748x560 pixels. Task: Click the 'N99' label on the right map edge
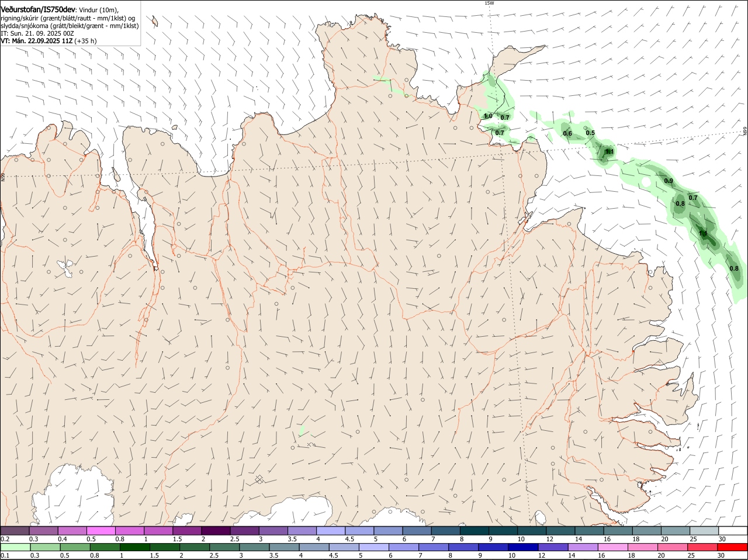(745, 132)
